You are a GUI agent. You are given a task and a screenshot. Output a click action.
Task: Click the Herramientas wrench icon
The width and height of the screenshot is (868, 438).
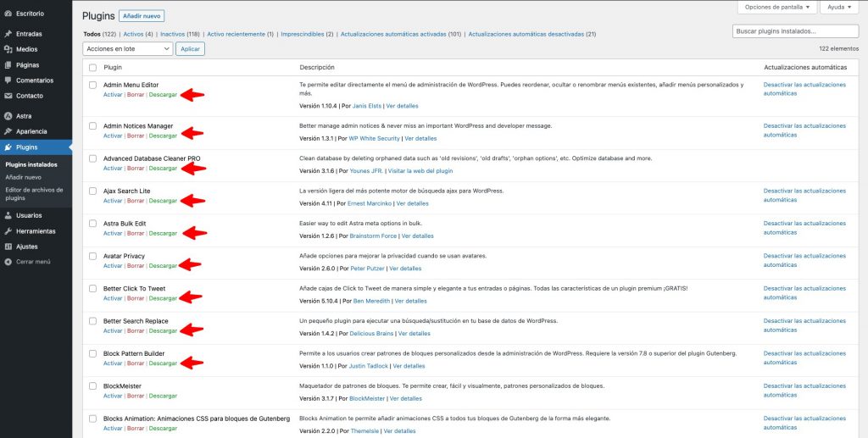point(8,231)
